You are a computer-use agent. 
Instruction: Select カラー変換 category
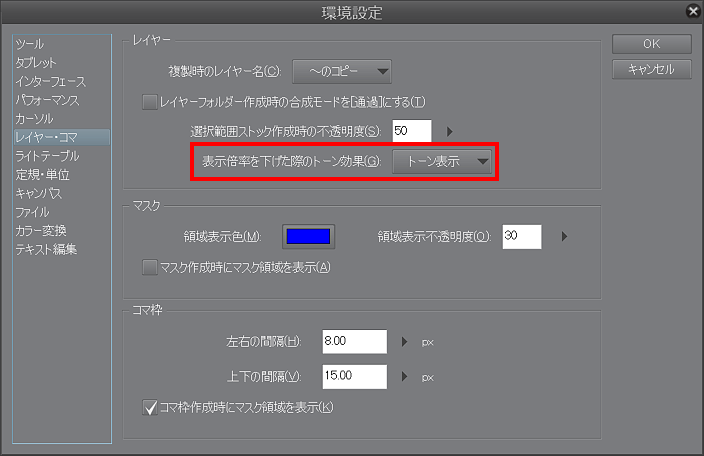[40, 230]
